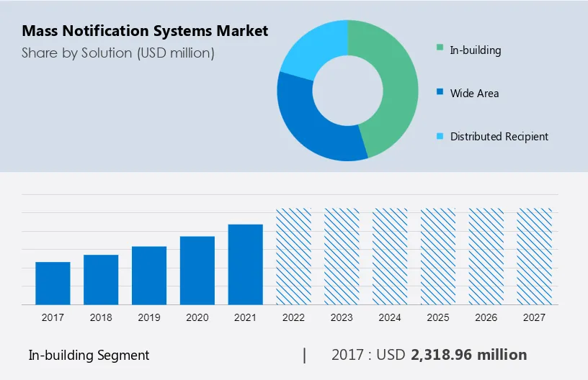Click the solid bar for 2017
Image resolution: width=588 pixels, height=380 pixels.
(x=53, y=284)
